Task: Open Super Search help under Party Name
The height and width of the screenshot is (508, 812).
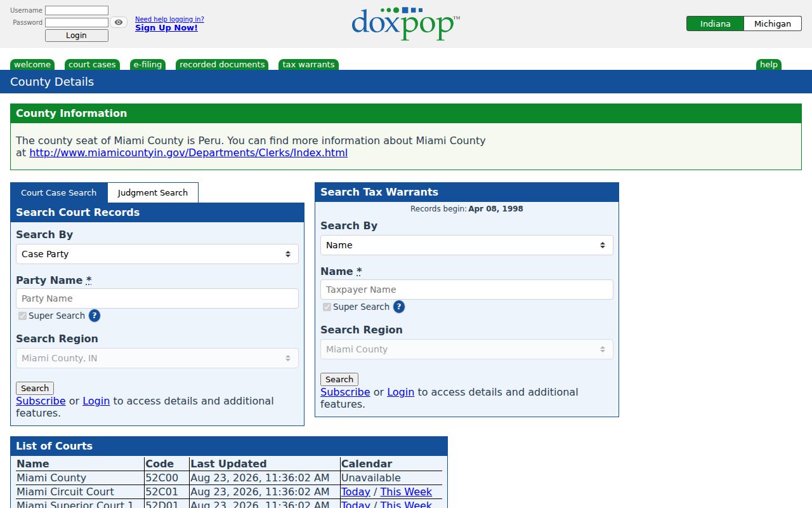Action: point(94,316)
